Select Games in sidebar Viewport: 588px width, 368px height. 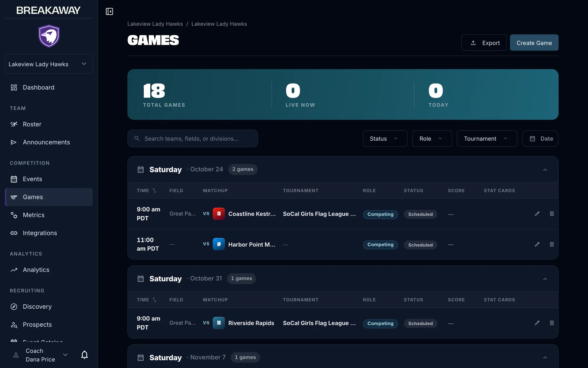[x=49, y=197]
